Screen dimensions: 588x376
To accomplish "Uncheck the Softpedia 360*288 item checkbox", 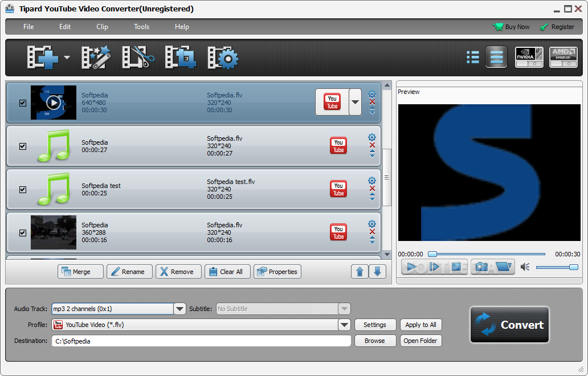I will tap(23, 233).
